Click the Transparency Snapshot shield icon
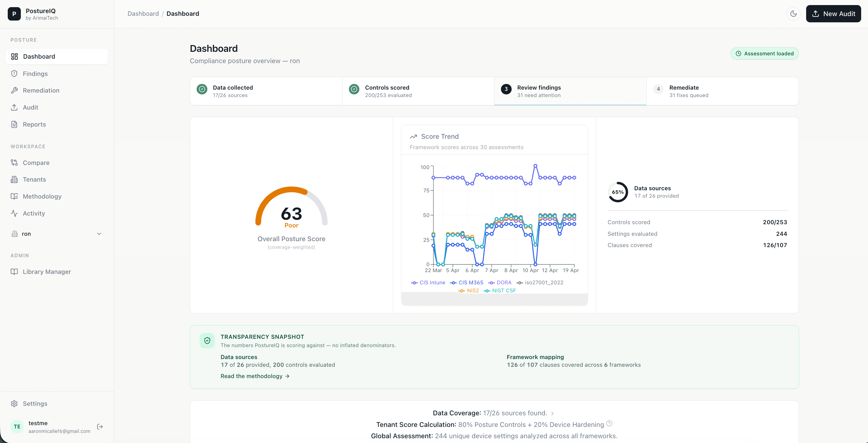The image size is (868, 443). tap(207, 341)
